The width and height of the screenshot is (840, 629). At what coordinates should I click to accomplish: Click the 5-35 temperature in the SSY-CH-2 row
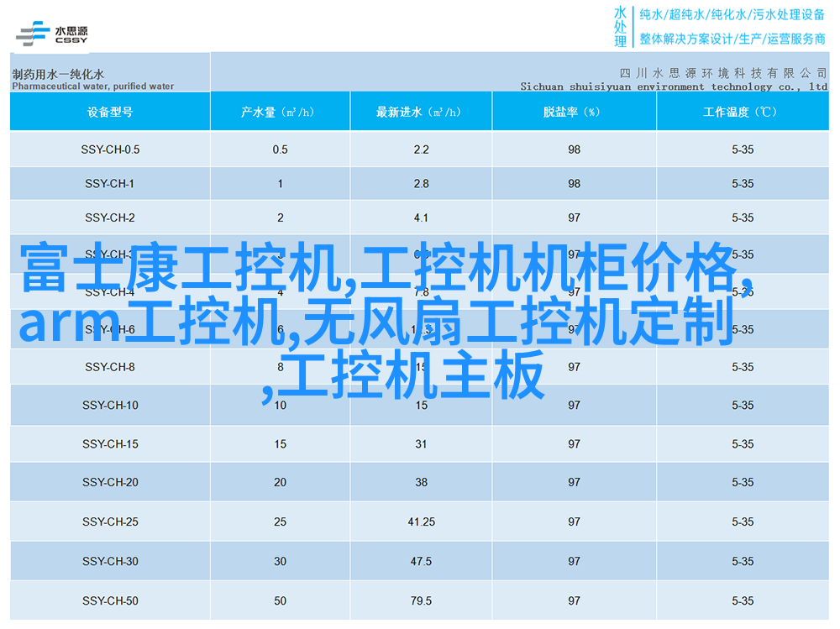743,218
